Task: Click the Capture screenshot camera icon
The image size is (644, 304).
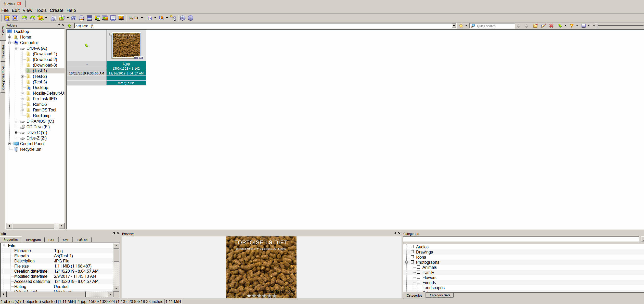Action: [x=113, y=18]
